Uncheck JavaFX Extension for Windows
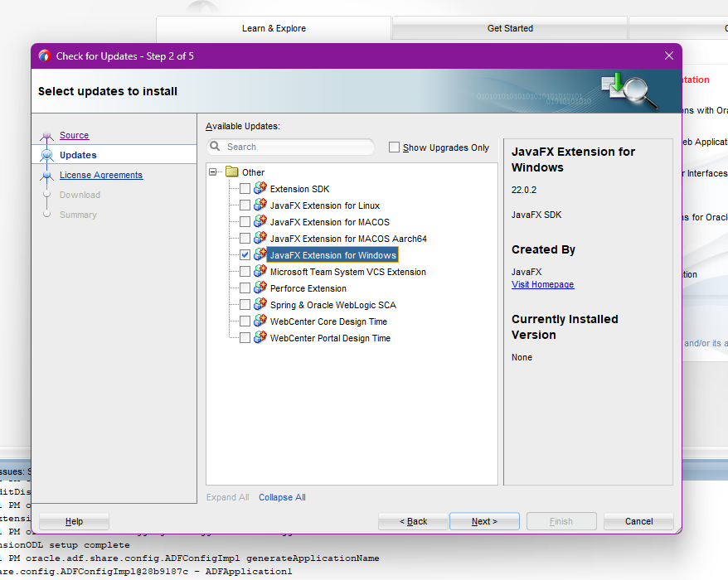The height and width of the screenshot is (580, 728). tap(245, 255)
